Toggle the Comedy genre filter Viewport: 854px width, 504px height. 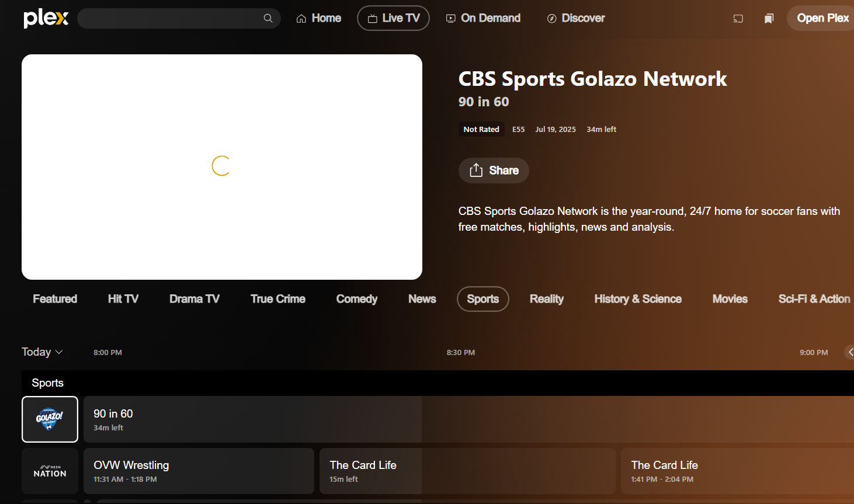pyautogui.click(x=356, y=298)
